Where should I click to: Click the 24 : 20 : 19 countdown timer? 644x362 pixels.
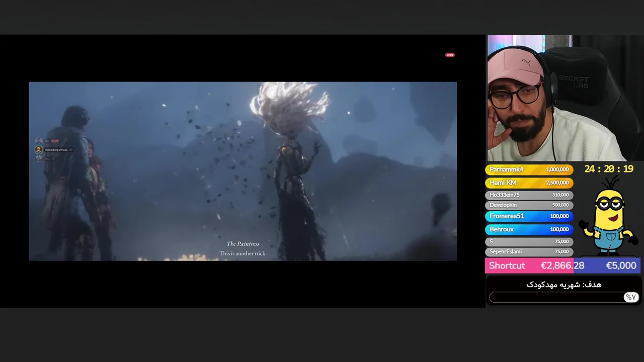pos(609,169)
